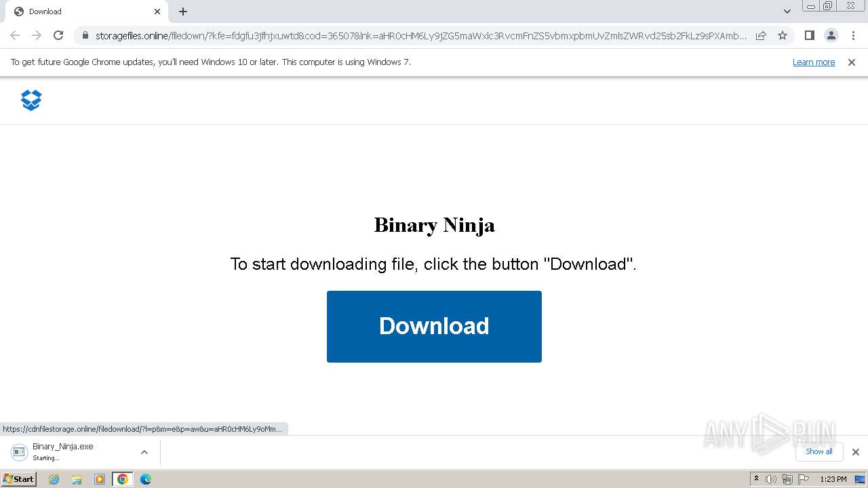Bookmark this page with the star icon

[783, 35]
